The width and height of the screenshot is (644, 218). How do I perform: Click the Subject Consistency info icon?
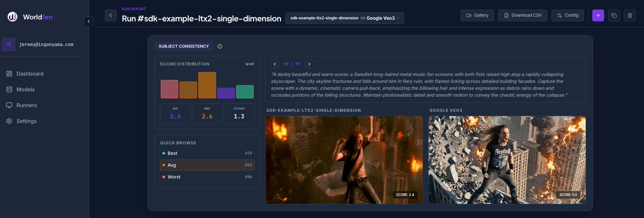click(x=220, y=46)
